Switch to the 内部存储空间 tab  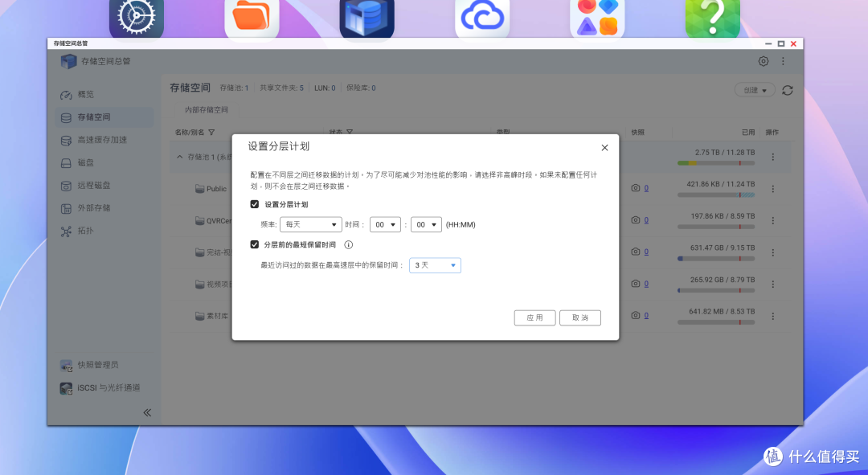[207, 110]
